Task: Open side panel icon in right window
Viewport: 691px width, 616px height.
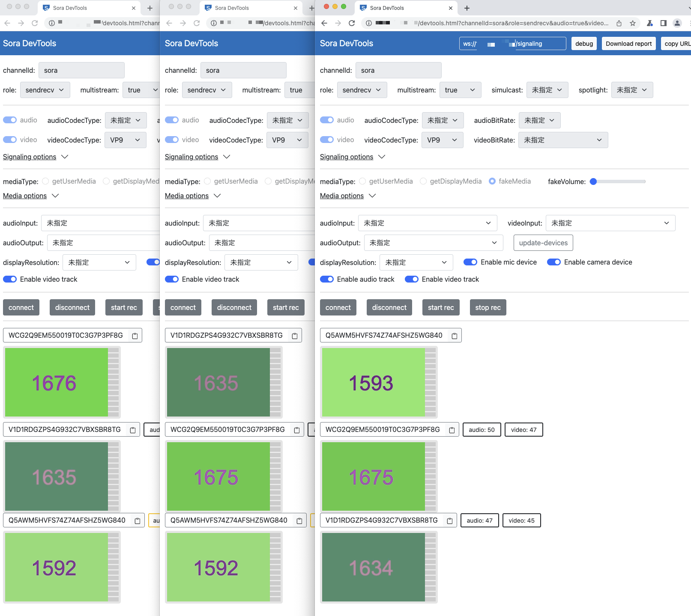Action: click(x=664, y=23)
